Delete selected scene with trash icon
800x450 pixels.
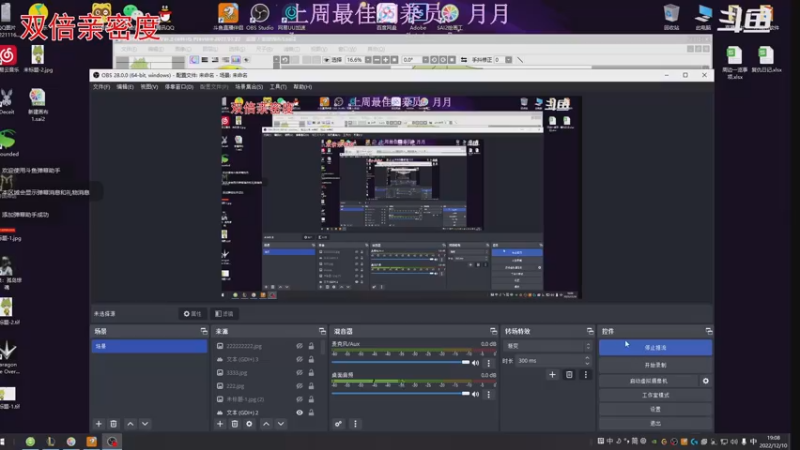114,424
